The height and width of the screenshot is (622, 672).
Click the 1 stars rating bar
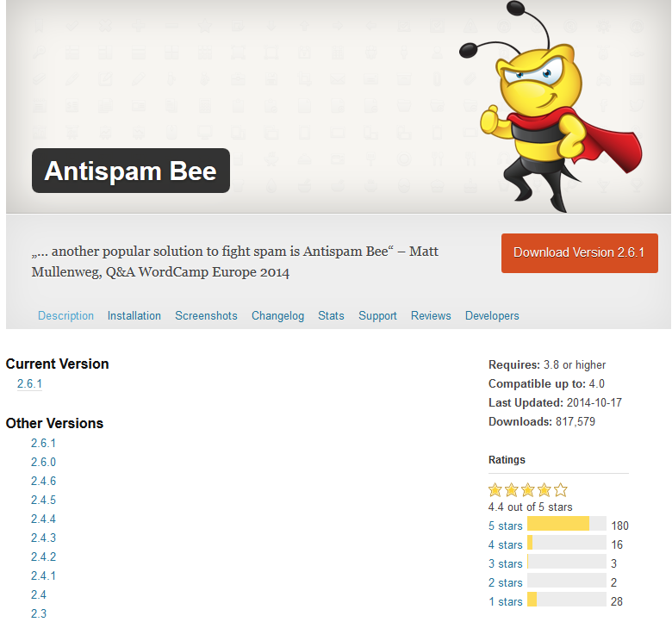(x=567, y=600)
